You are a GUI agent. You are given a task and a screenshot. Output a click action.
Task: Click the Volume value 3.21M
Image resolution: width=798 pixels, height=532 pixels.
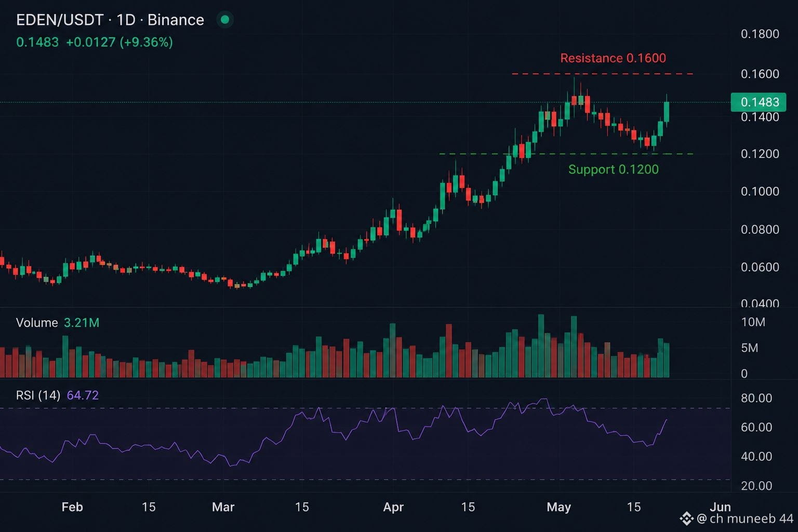(x=82, y=323)
